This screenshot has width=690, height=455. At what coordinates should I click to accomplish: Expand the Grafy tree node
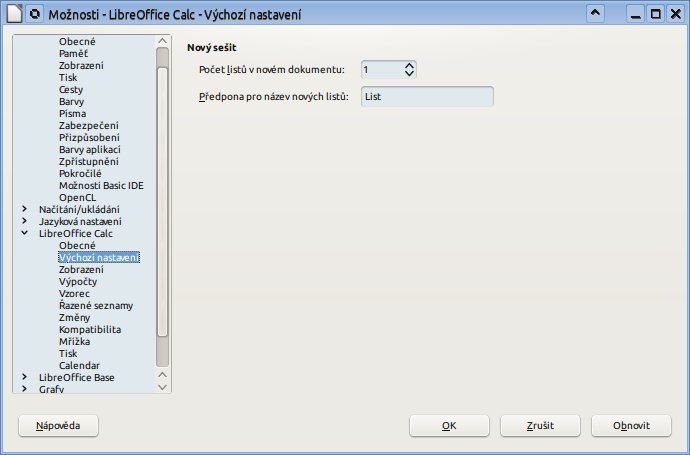coord(25,389)
